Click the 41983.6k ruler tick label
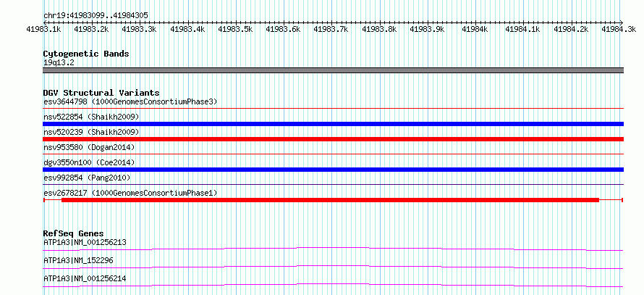Screen dimensions: 644x295 [x=284, y=29]
